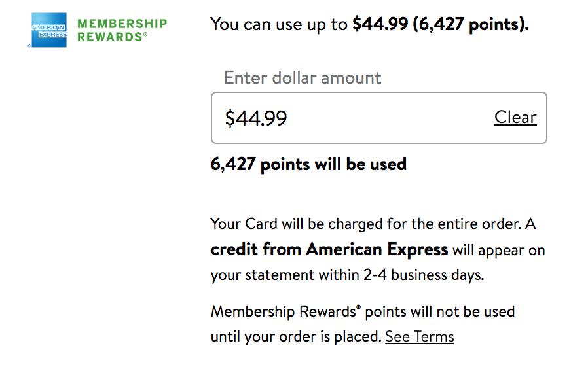
Task: Click the "2-4 business days" text
Action: 423,275
